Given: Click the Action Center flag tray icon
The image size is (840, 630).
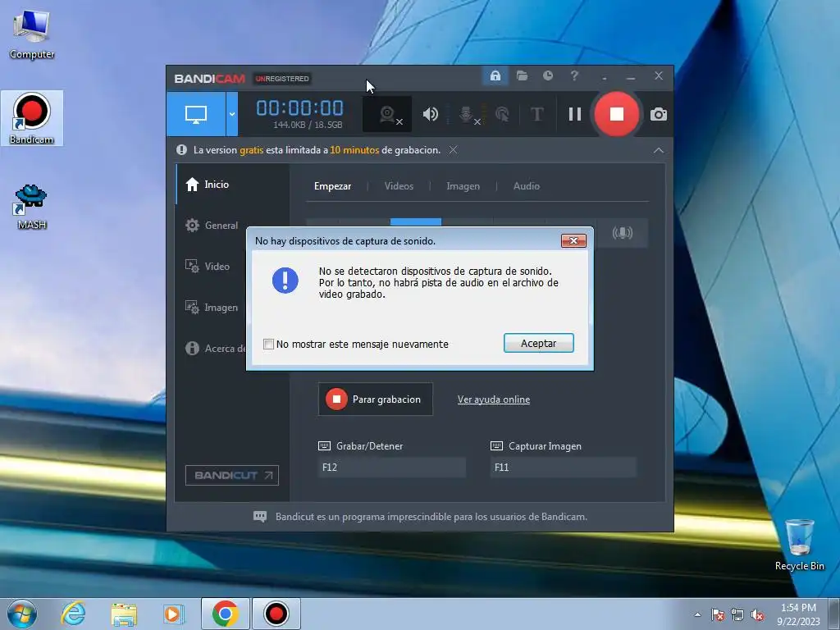Looking at the screenshot, I should (x=717, y=614).
